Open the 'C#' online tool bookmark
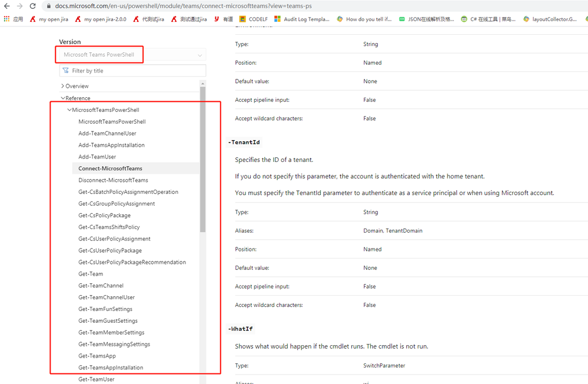Screen dimensions: 588x384 pos(489,19)
